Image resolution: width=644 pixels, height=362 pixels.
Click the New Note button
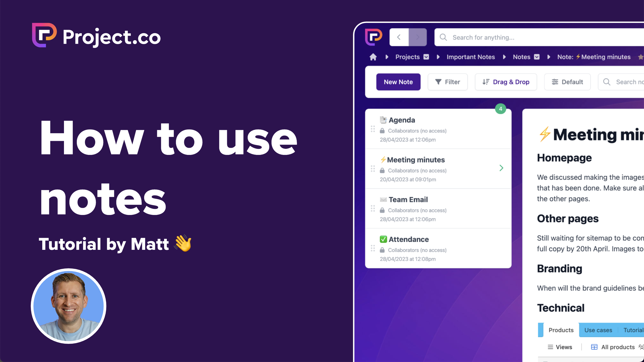(398, 82)
